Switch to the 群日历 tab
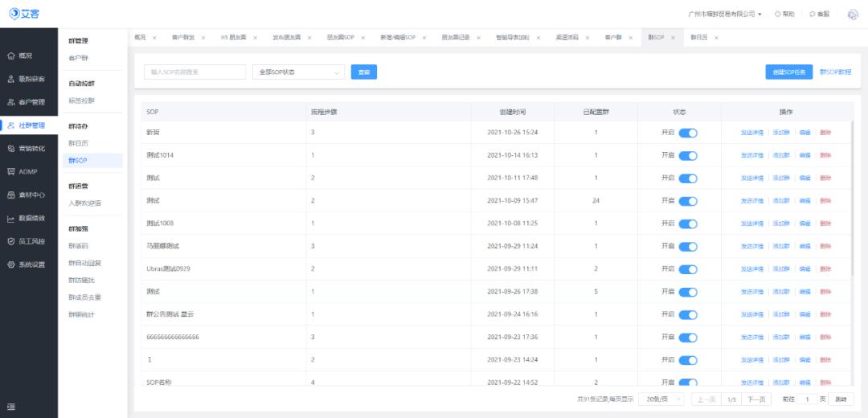 [699, 38]
